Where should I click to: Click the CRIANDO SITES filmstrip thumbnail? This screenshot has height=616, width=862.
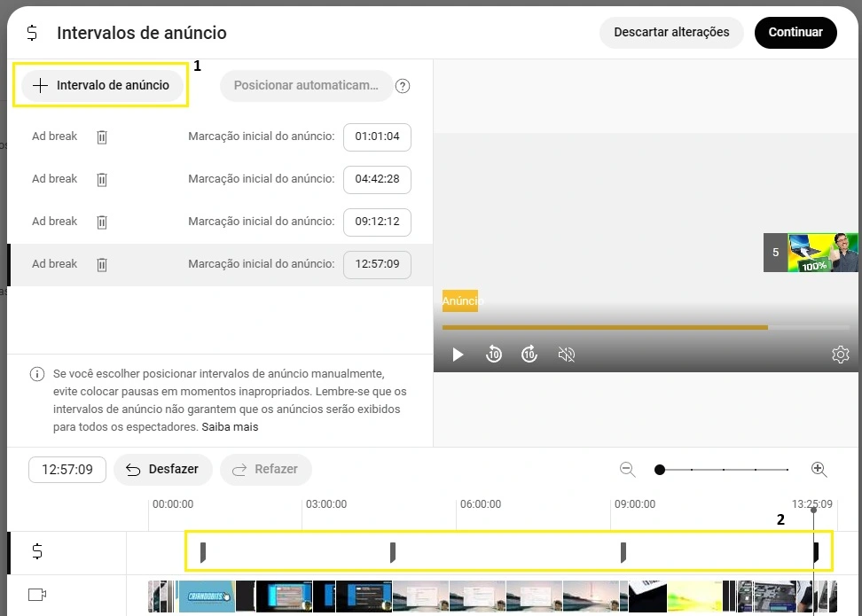tap(205, 597)
